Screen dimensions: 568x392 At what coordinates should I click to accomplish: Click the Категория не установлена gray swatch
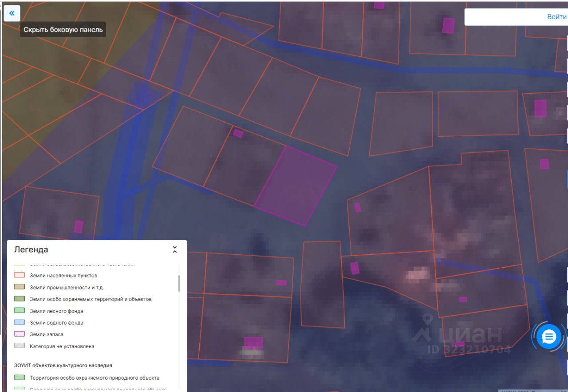pos(20,346)
